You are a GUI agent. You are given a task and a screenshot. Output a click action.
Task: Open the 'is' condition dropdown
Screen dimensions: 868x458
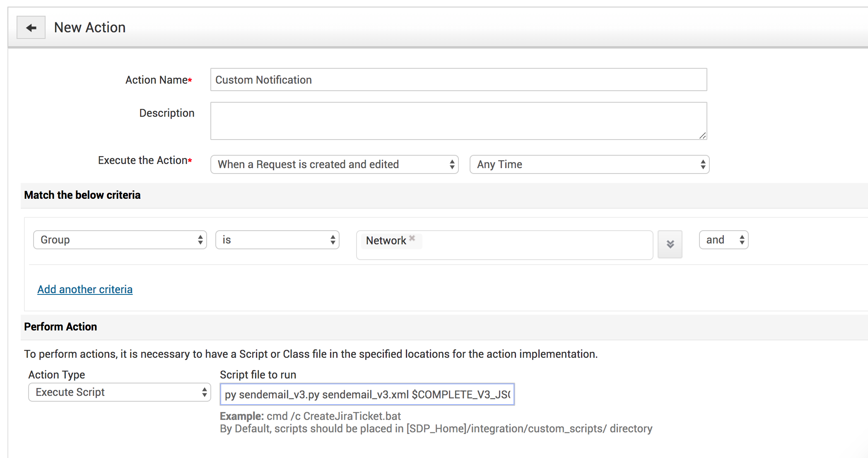tap(277, 240)
